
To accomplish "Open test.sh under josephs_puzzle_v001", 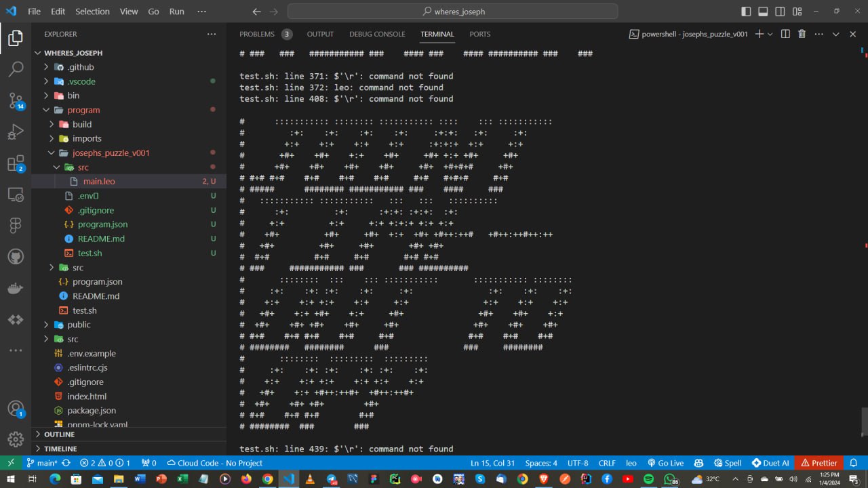I will click(90, 253).
